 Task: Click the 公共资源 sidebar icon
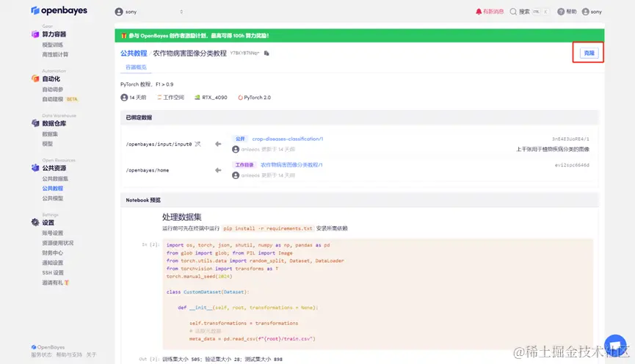coord(35,167)
